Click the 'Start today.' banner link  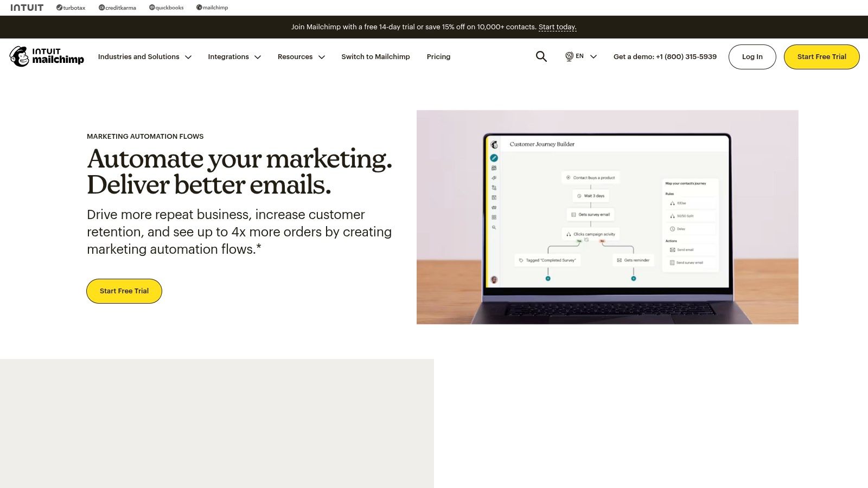(x=557, y=27)
